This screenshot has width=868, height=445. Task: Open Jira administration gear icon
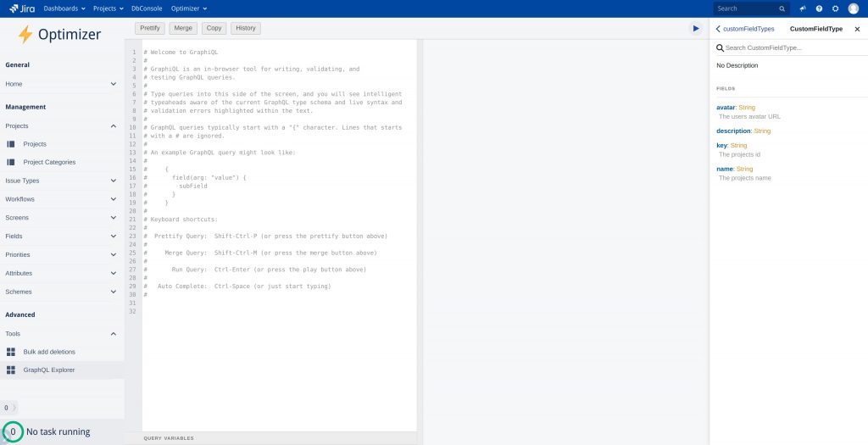pyautogui.click(x=835, y=8)
